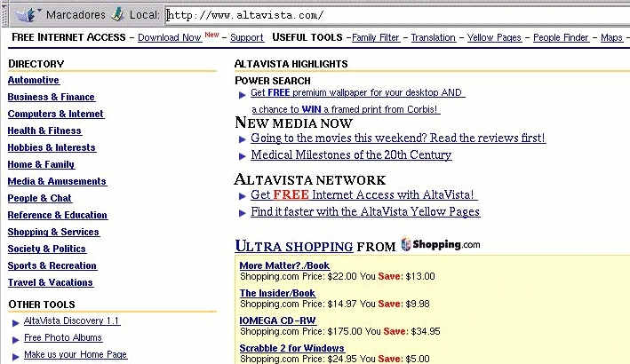The height and width of the screenshot is (364, 630).
Task: Open the Media & Amusements category
Action: pyautogui.click(x=57, y=181)
